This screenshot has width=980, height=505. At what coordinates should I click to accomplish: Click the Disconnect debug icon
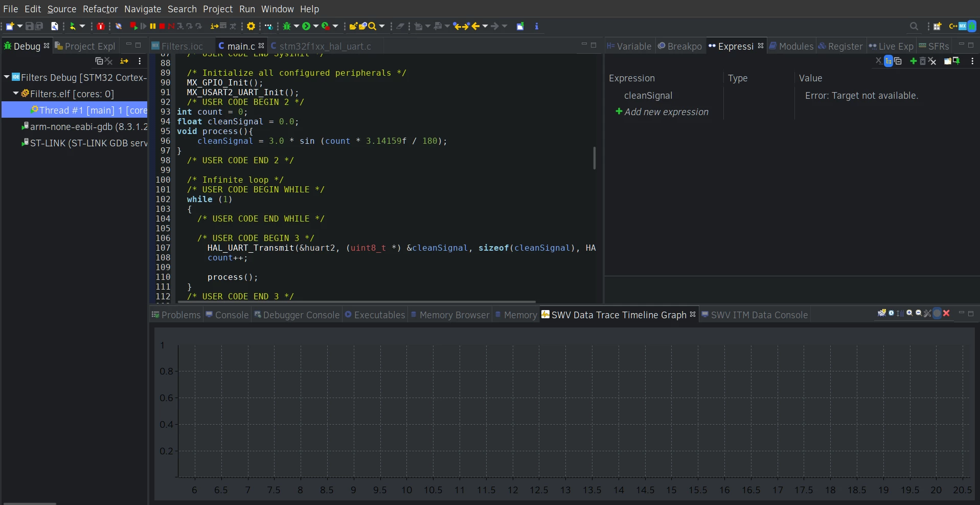coord(171,26)
